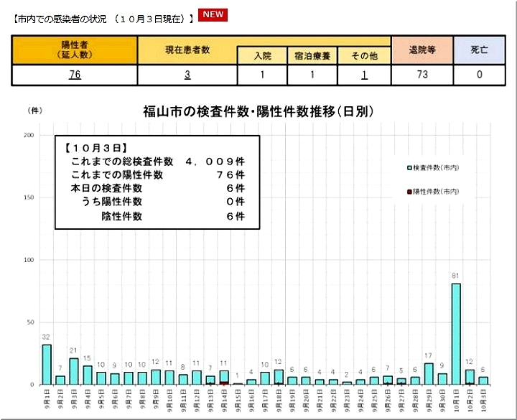The height and width of the screenshot is (420, 517).
Task: Click the cyan 検査件数(市内) legend swatch
Action: pos(409,167)
